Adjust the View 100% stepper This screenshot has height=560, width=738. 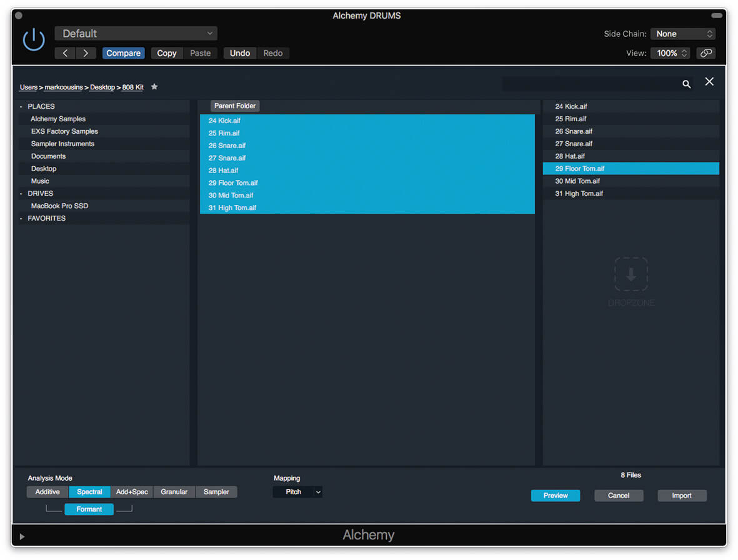672,53
